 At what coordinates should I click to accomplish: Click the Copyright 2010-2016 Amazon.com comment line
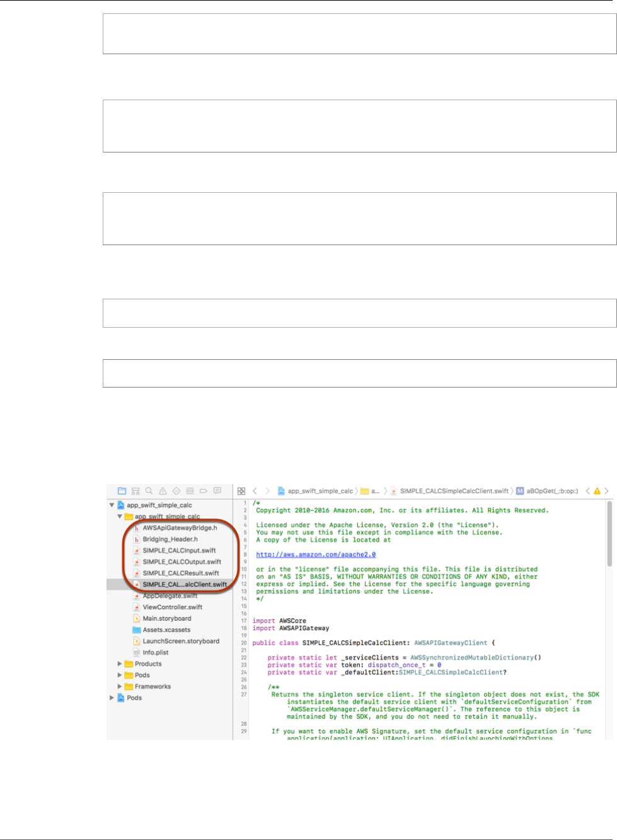pyautogui.click(x=402, y=511)
